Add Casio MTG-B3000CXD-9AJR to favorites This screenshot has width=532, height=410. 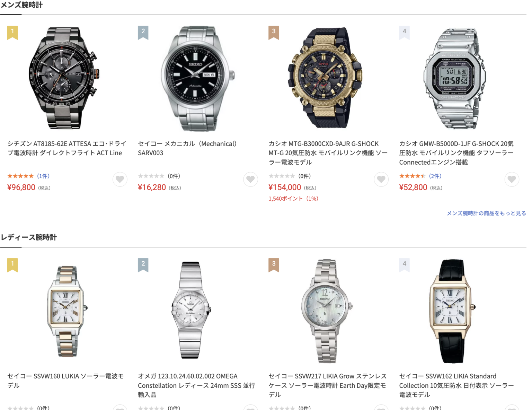[x=381, y=179]
